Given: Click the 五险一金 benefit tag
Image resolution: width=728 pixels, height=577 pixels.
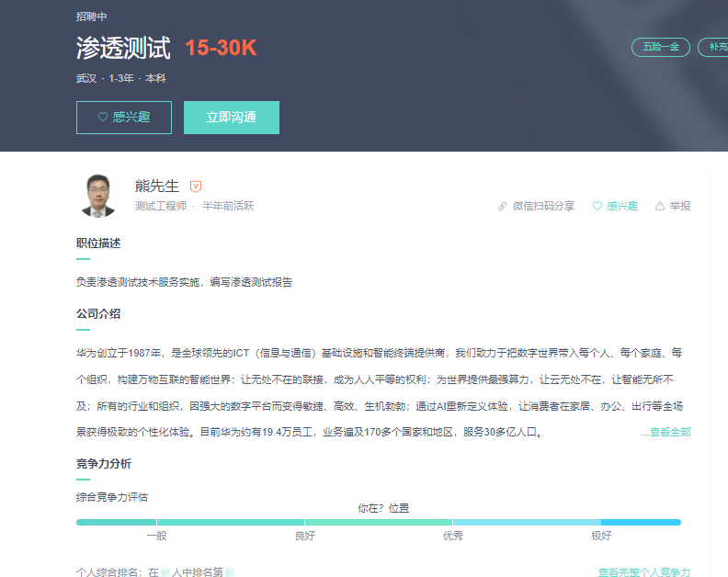Looking at the screenshot, I should [661, 47].
